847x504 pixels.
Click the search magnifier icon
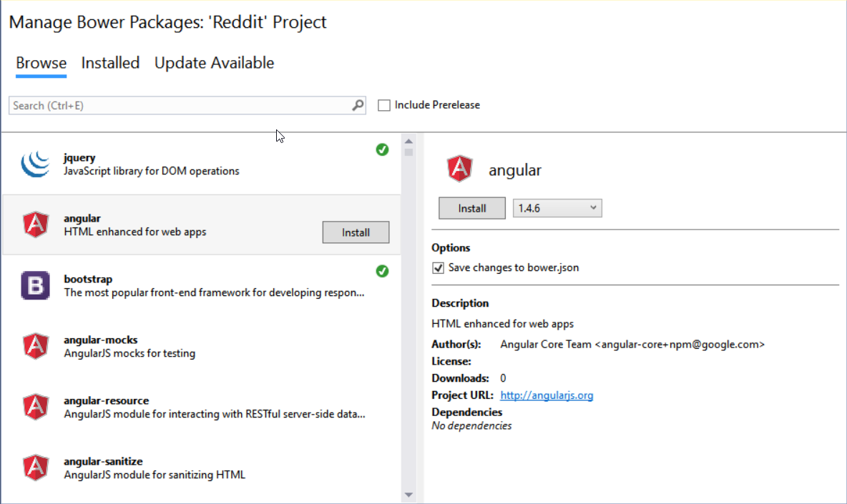tap(358, 105)
